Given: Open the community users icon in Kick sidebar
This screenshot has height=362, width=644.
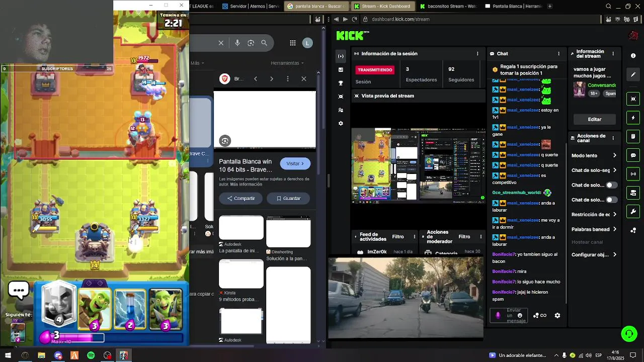Looking at the screenshot, I should tap(341, 110).
